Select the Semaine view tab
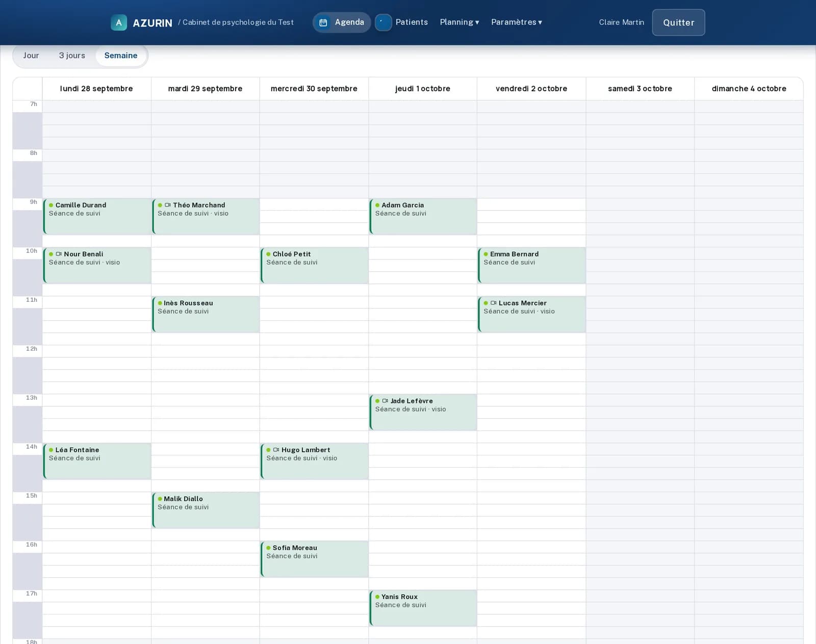 [x=121, y=56]
